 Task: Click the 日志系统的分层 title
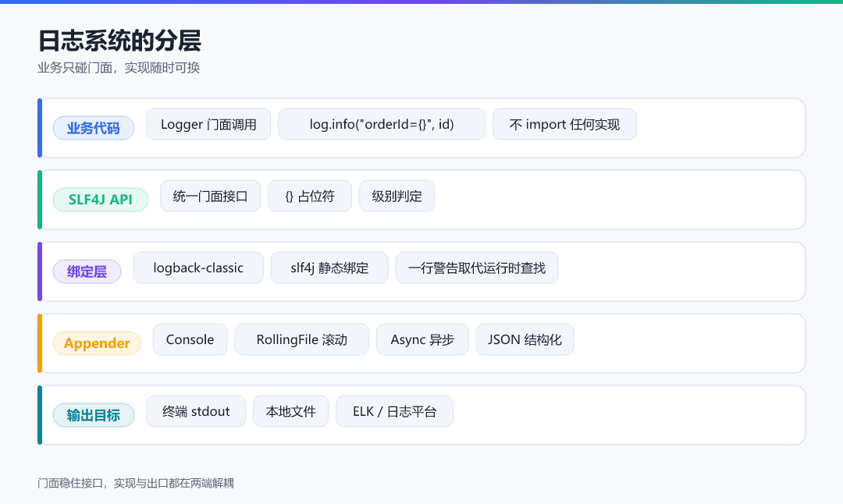click(x=119, y=41)
